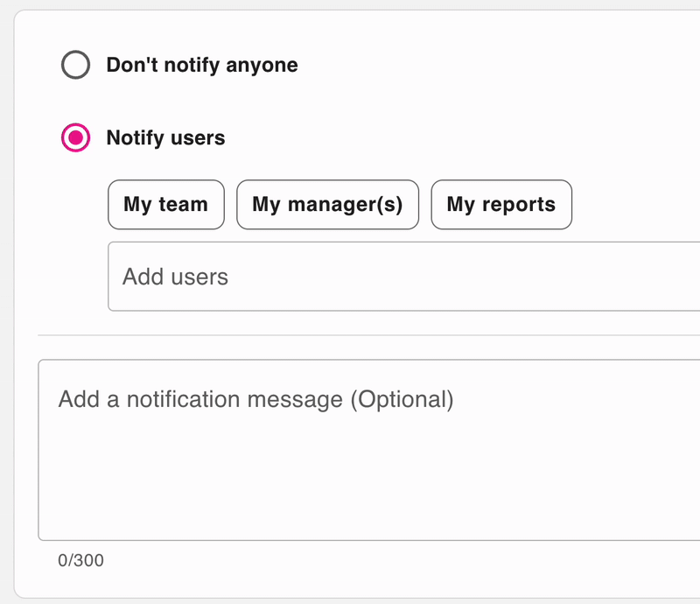
Task: Select the "Notify users" radio button
Action: click(x=76, y=138)
